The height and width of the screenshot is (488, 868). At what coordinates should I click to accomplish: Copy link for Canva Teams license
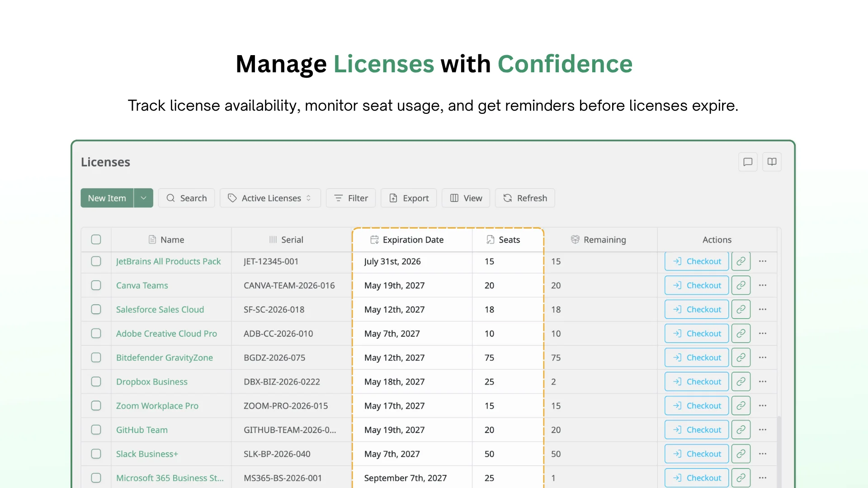[741, 285]
